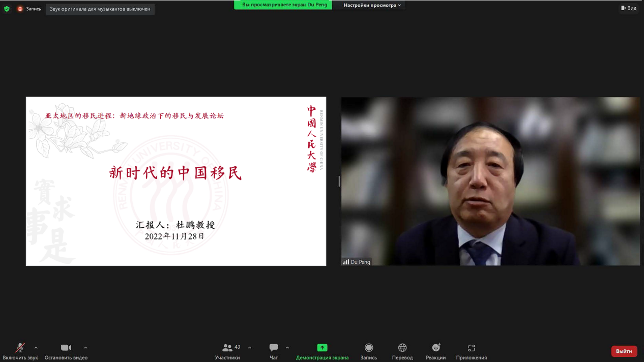Click the divider handle between slide and video

click(338, 182)
